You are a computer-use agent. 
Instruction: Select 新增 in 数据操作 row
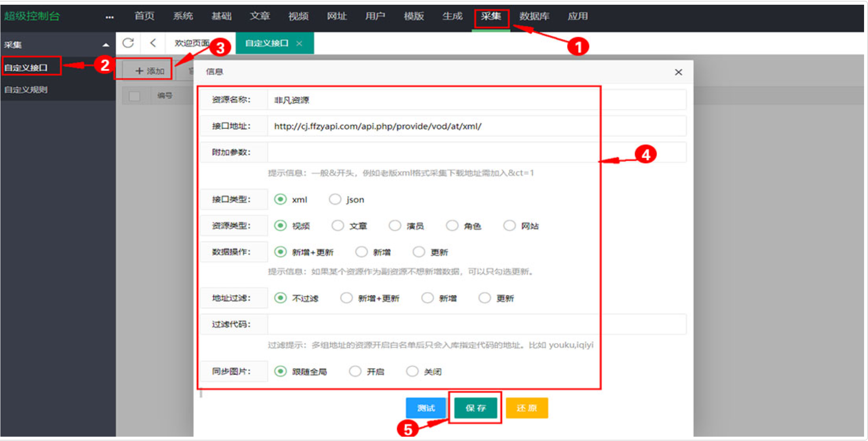361,252
